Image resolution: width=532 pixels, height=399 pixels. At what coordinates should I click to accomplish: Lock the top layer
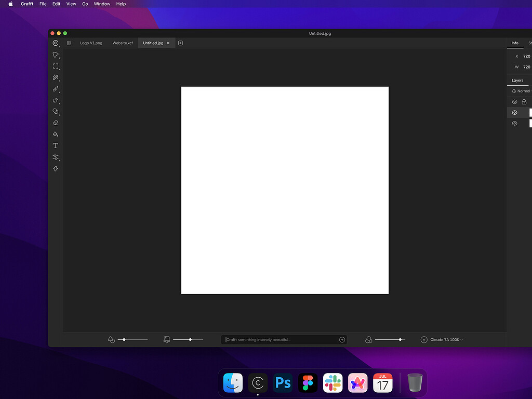524,102
